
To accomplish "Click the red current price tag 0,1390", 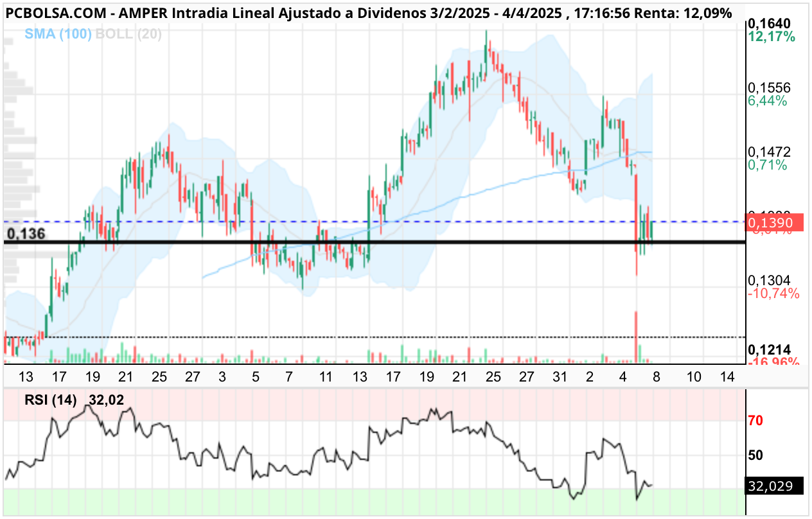I will 775,222.
